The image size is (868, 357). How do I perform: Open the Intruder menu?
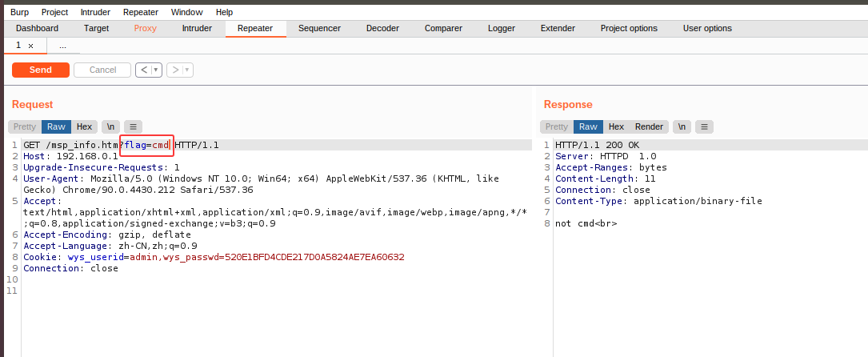click(x=95, y=12)
